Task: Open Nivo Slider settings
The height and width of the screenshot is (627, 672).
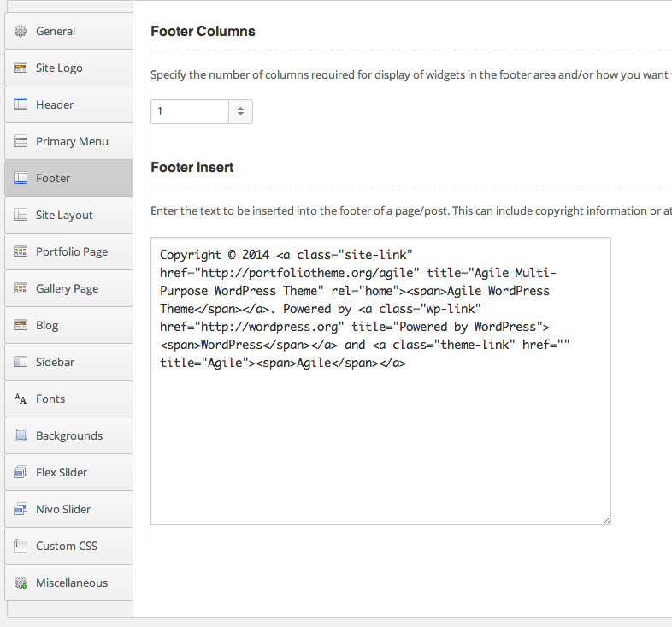Action: click(68, 510)
